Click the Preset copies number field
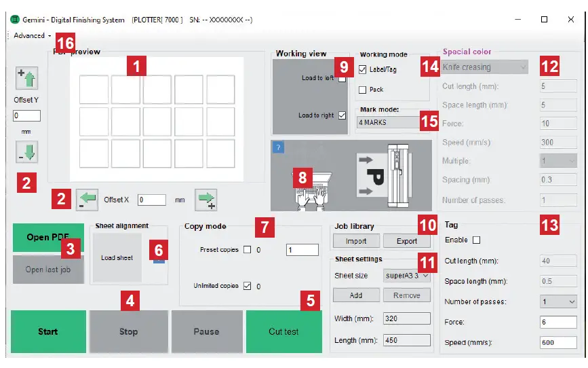This screenshot has width=588, height=368. click(302, 250)
